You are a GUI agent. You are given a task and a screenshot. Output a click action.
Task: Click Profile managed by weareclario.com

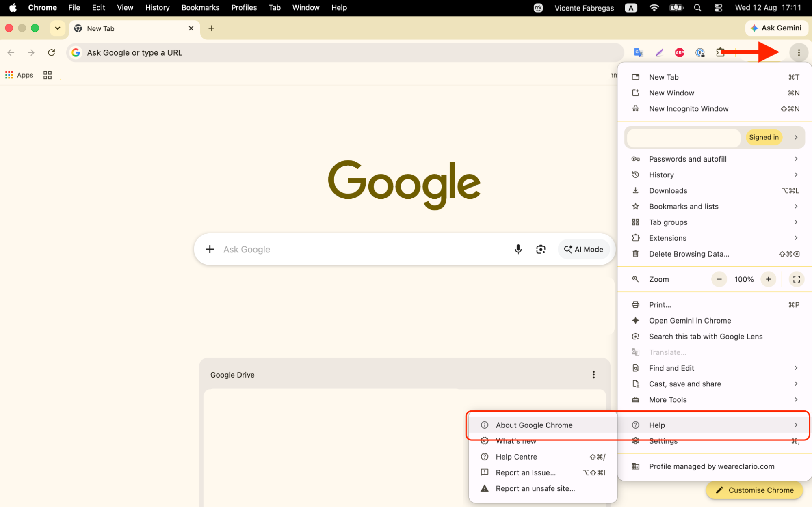point(714,466)
